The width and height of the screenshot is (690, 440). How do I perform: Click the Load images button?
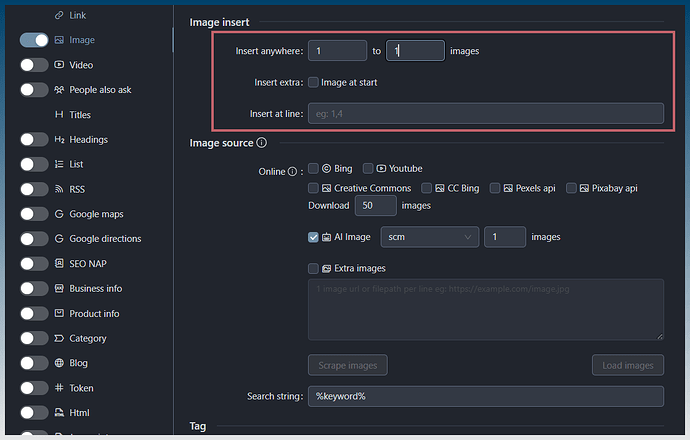pos(628,365)
